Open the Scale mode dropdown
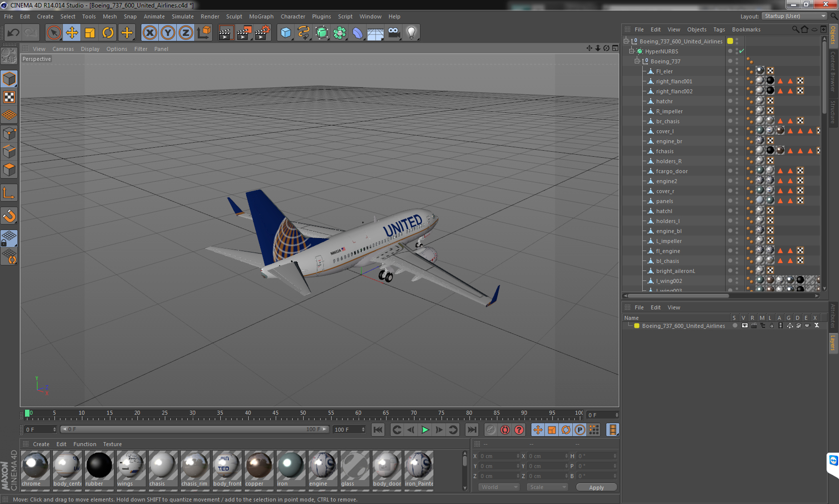Image resolution: width=839 pixels, height=504 pixels. coord(547,488)
